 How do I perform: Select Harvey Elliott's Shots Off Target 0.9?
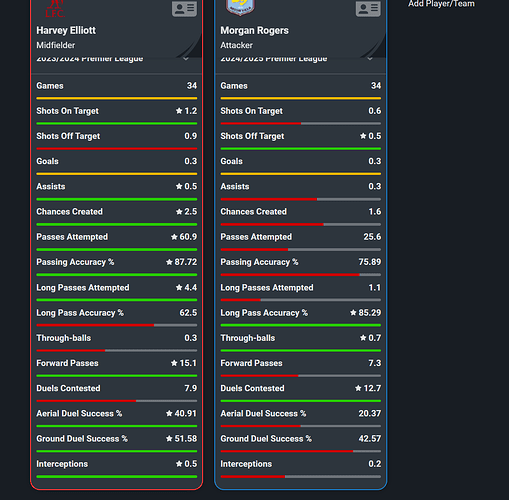pyautogui.click(x=191, y=136)
